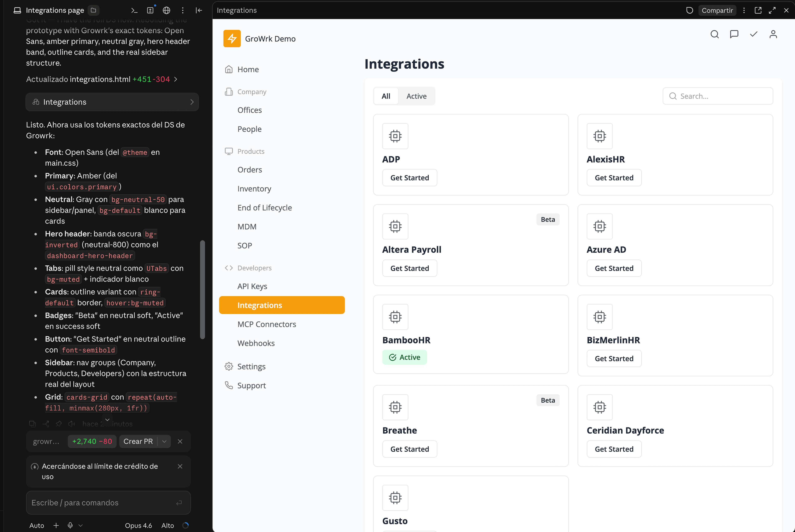Open the terminal icon in chat header
The height and width of the screenshot is (532, 795).
coord(134,10)
